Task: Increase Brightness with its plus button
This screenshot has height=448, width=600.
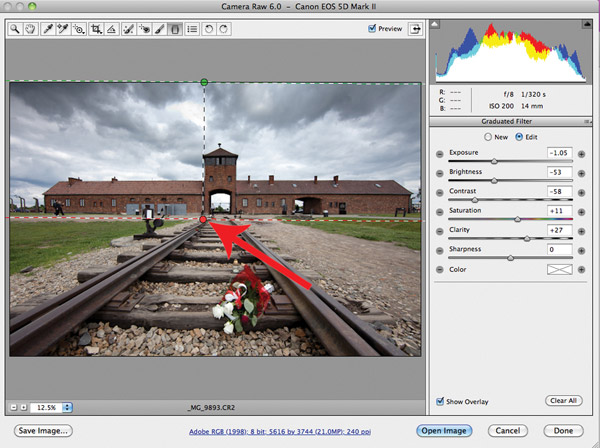Action: click(x=581, y=174)
